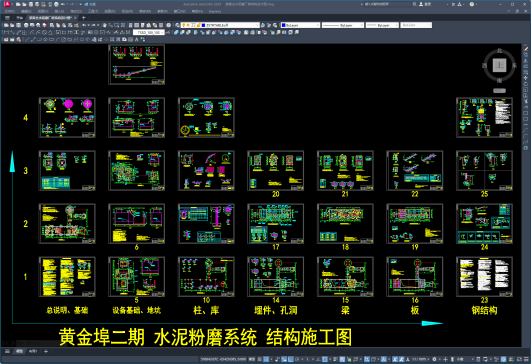Toggle transparency display in status bar

point(342,359)
